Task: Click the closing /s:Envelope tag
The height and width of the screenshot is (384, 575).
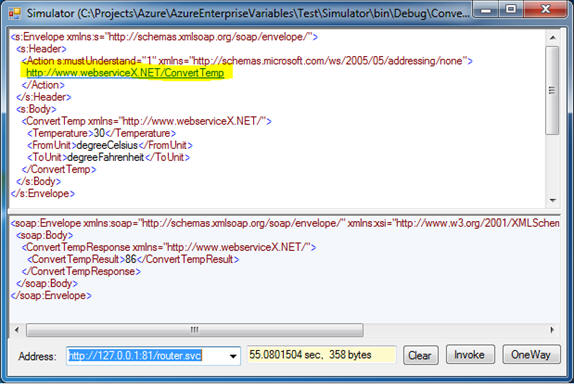Action: coord(43,193)
